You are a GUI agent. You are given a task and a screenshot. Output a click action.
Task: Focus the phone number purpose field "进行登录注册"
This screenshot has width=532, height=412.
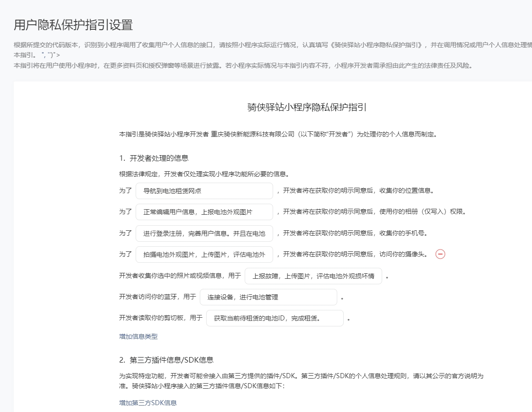click(204, 233)
